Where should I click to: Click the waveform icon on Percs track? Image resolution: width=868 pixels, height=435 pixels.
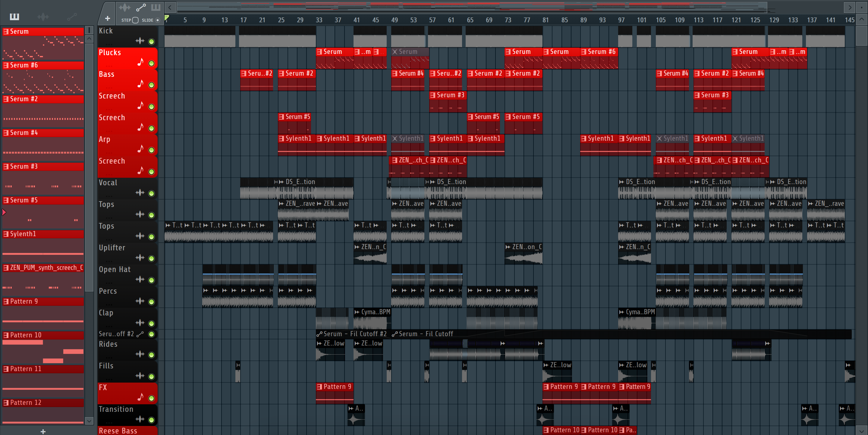140,301
